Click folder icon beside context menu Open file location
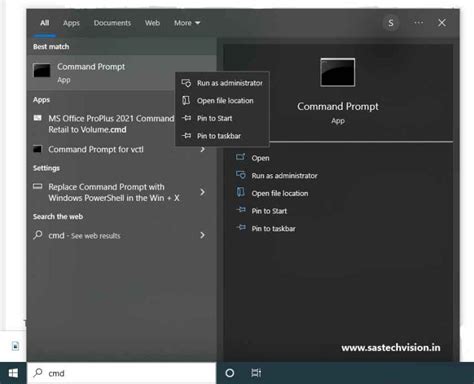474x384 pixels. pos(186,100)
